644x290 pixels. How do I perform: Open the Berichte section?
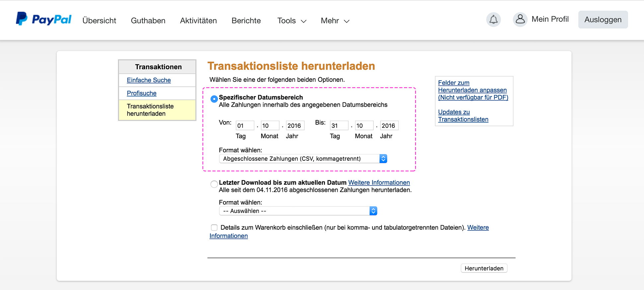(246, 21)
